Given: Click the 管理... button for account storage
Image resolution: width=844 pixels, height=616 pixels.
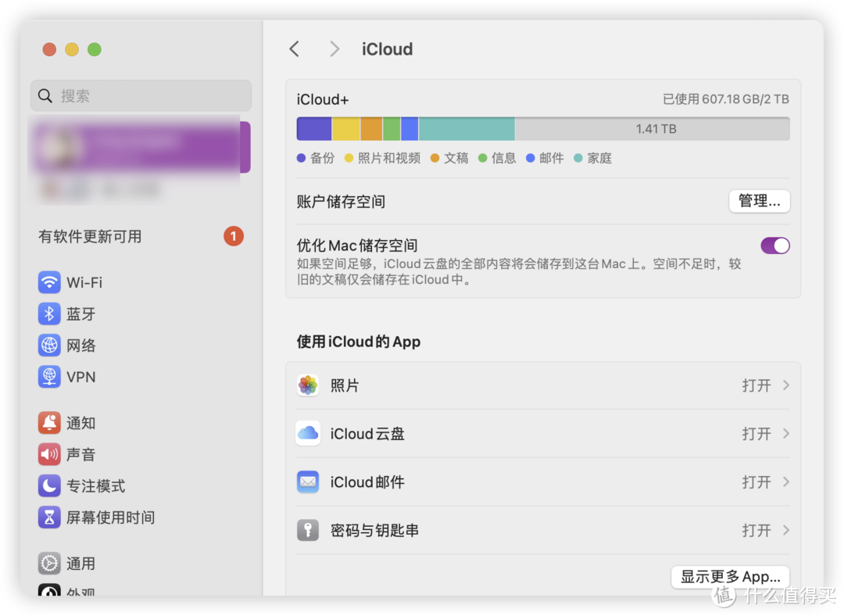Looking at the screenshot, I should (759, 201).
